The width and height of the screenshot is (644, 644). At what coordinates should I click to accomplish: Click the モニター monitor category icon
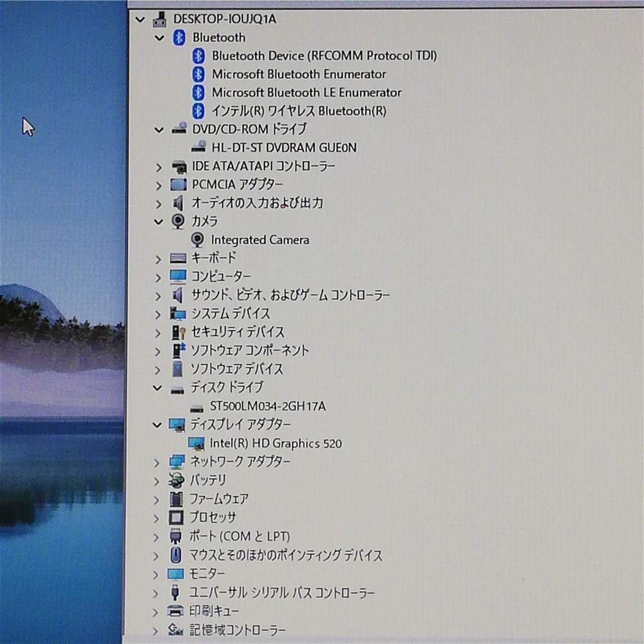(x=175, y=573)
